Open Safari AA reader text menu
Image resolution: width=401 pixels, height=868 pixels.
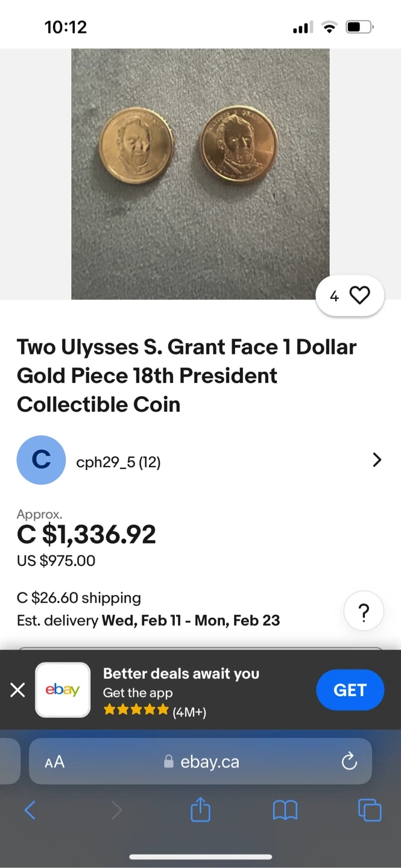pos(55,762)
